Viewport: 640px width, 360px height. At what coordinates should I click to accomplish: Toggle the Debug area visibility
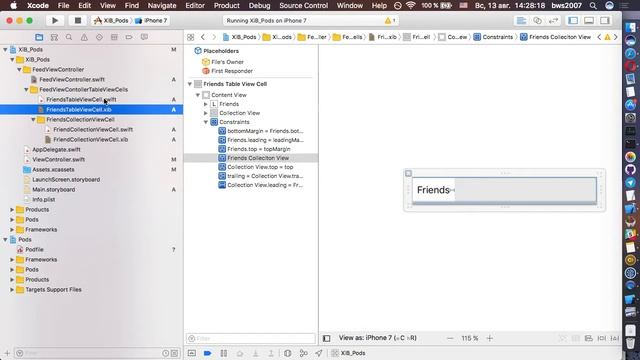(589, 20)
